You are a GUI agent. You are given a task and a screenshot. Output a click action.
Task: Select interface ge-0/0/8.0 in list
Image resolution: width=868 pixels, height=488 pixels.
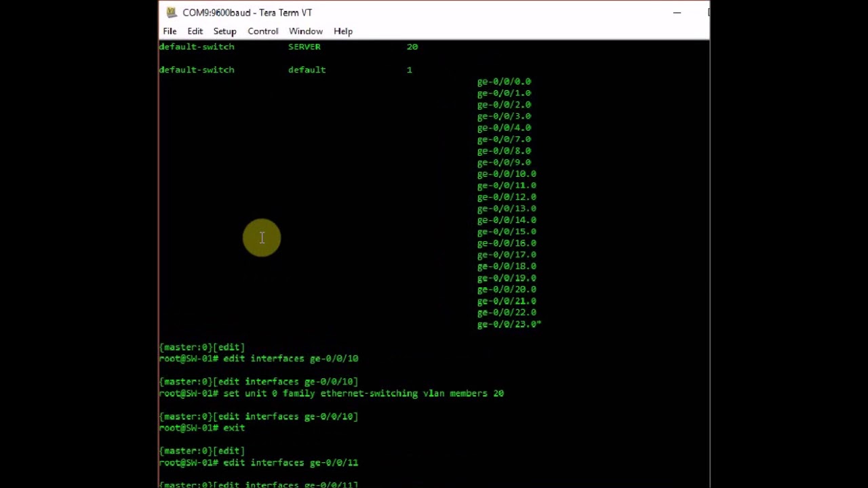pos(504,150)
